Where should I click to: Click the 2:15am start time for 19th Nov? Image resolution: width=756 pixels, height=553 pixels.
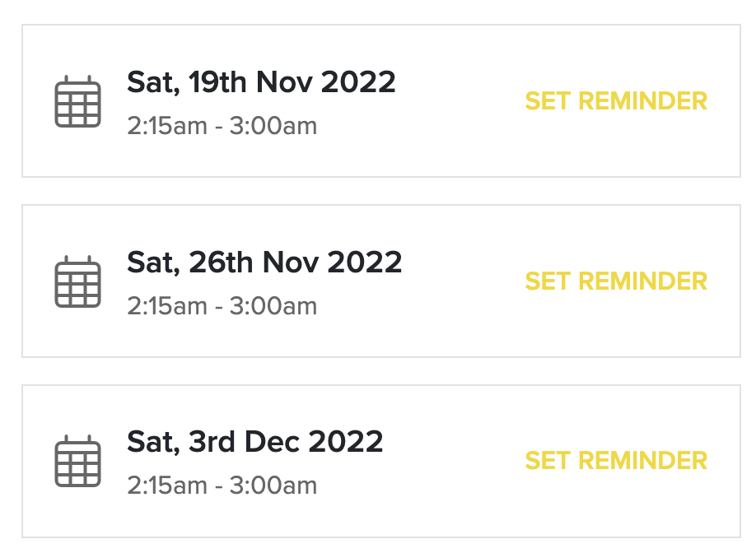tap(167, 126)
